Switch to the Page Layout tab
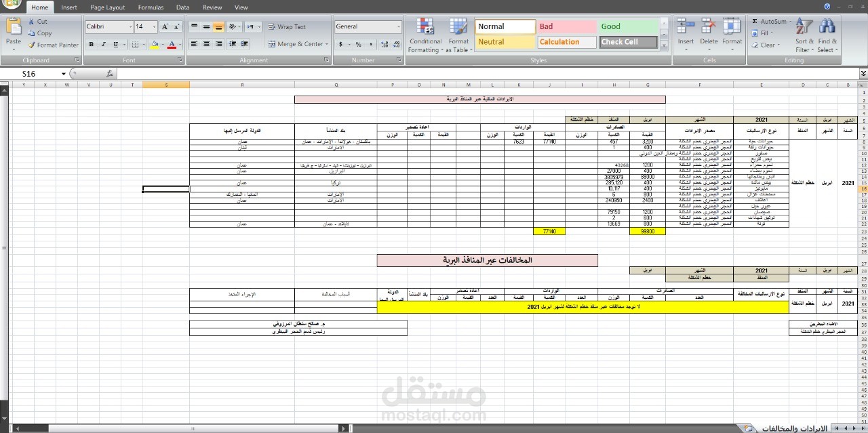Image resolution: width=868 pixels, height=433 pixels. [108, 7]
